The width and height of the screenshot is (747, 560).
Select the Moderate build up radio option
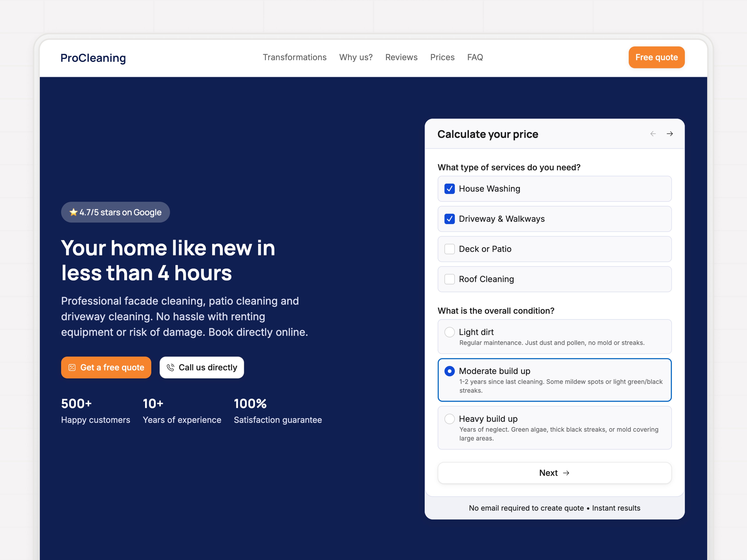(x=450, y=371)
